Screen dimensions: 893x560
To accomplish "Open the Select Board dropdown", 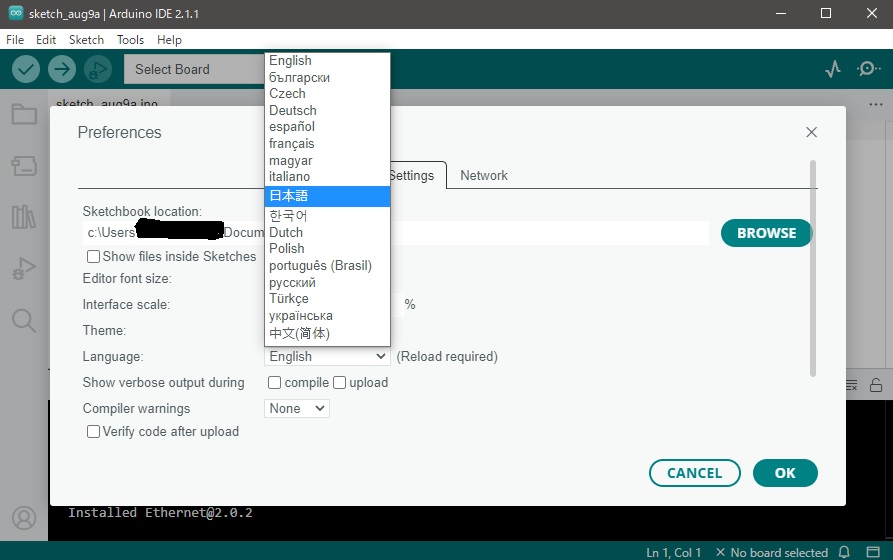I will 194,70.
